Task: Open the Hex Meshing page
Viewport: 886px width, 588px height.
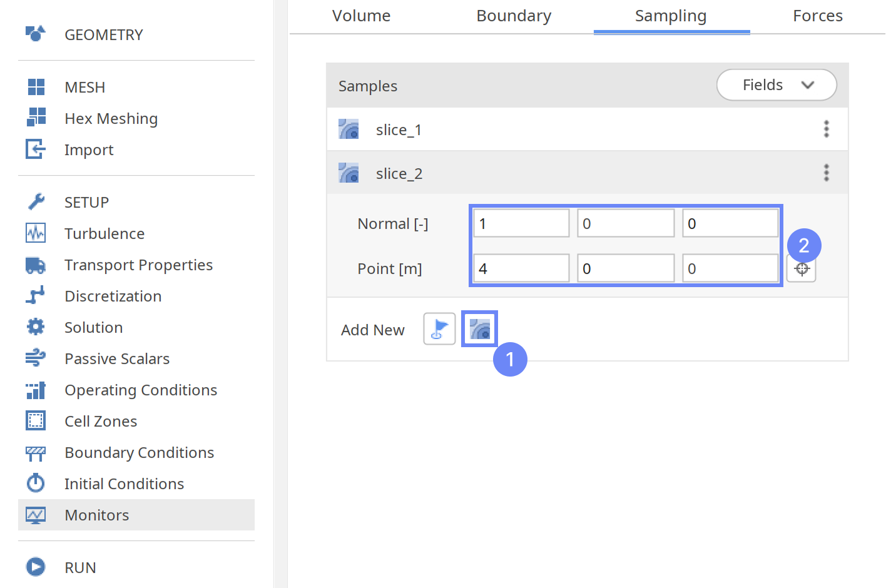Action: (111, 118)
